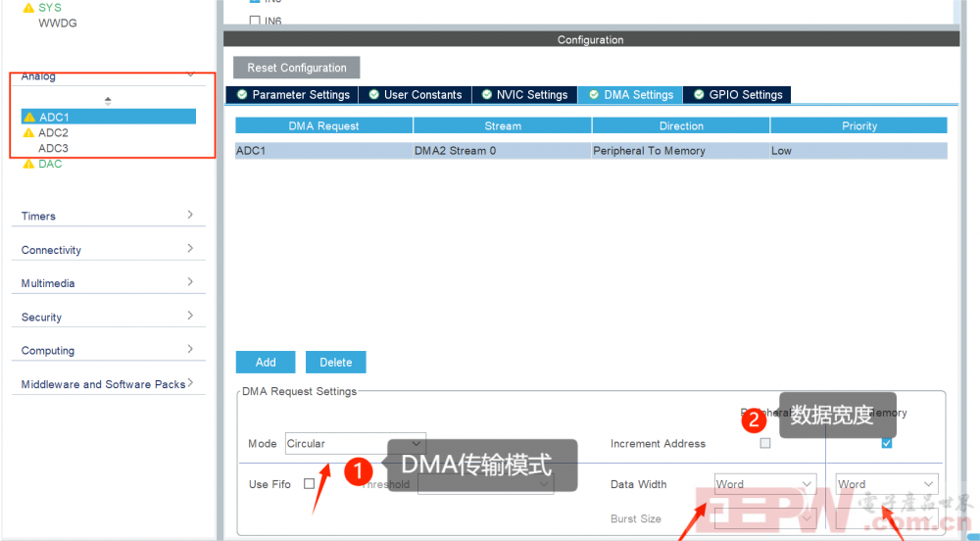Viewport: 980px width, 541px height.
Task: Select the ADC1 DMA request cell
Action: 323,151
